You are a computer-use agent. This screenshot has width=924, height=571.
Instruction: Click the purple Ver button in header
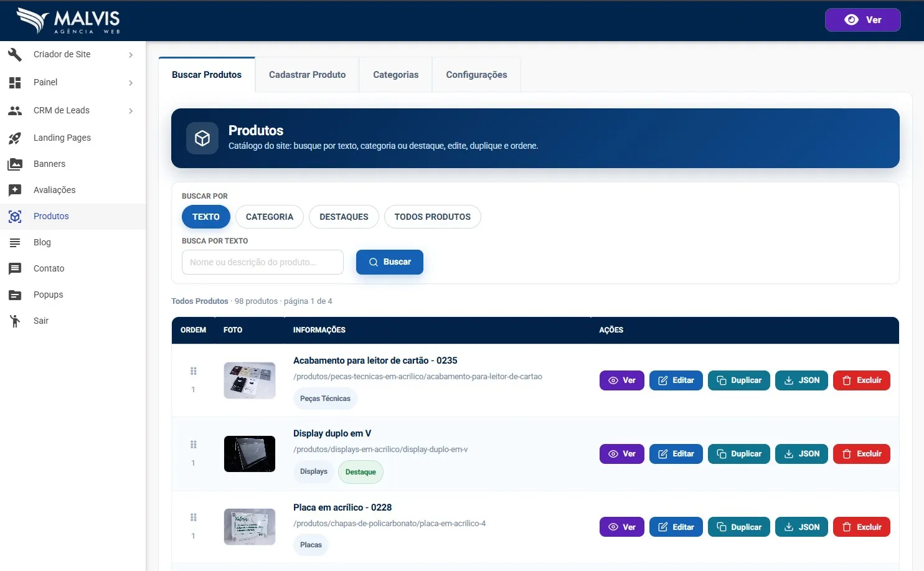[x=863, y=20]
